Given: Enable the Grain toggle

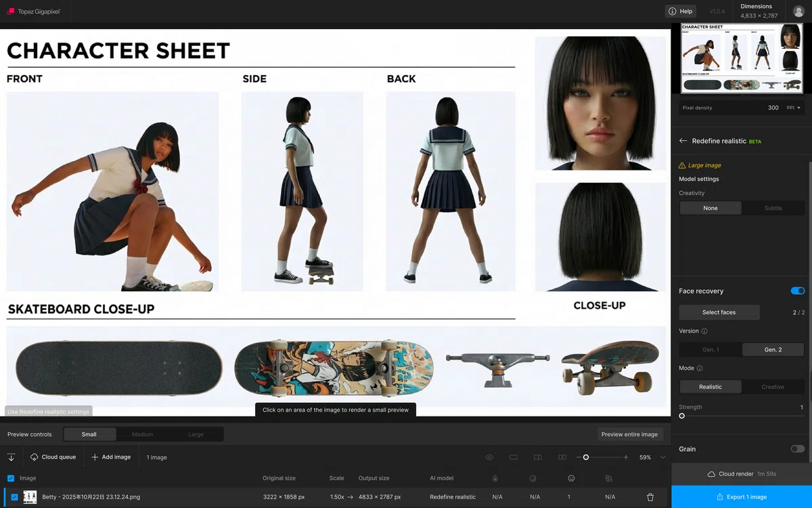Looking at the screenshot, I should (x=798, y=448).
